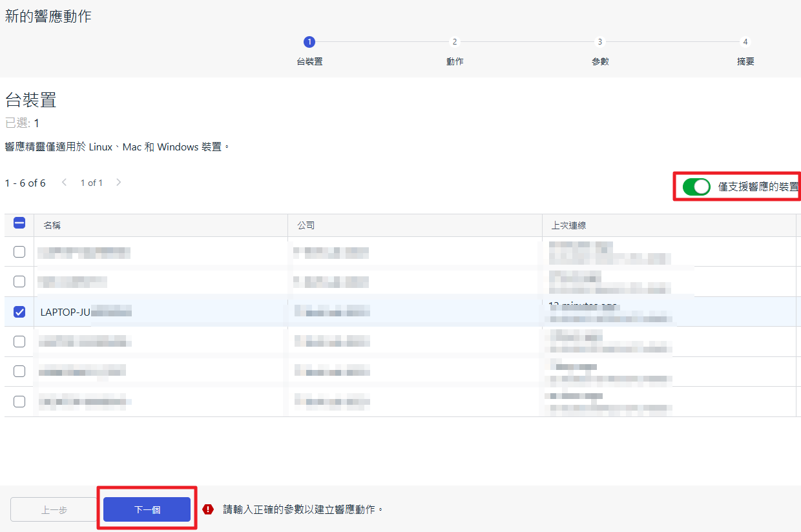Click the red error warning icon
801x532 pixels.
click(208, 509)
